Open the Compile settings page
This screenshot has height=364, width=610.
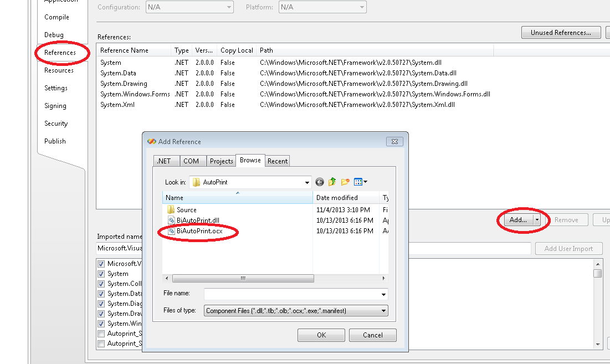(x=57, y=17)
